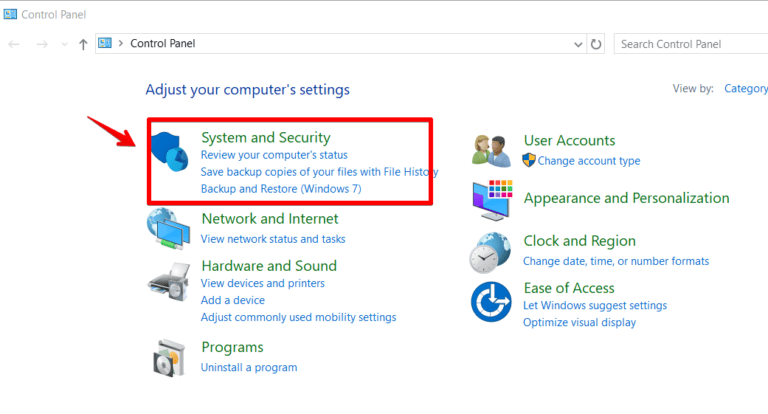Click the Clock and Region globe icon
This screenshot has width=768, height=414.
click(x=492, y=251)
